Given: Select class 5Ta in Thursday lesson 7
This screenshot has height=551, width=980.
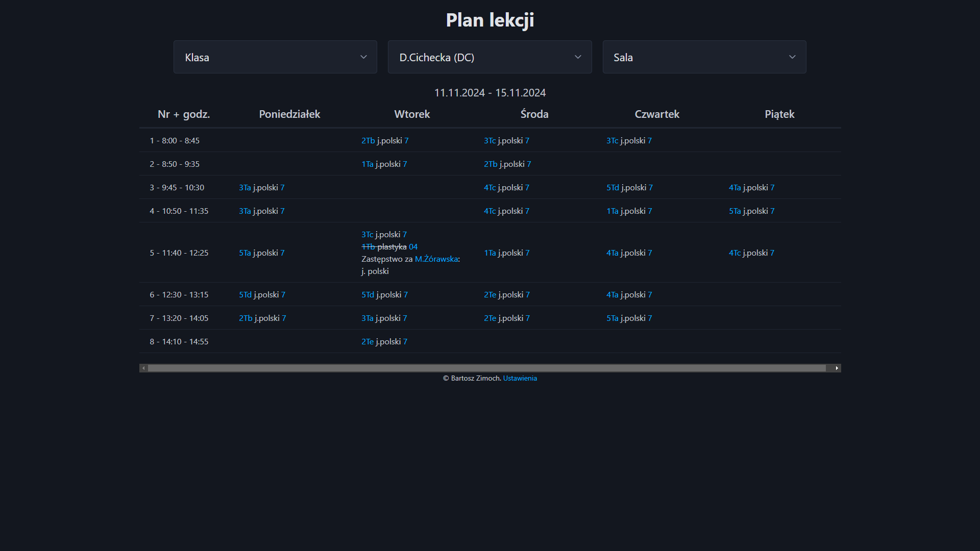Looking at the screenshot, I should 612,318.
